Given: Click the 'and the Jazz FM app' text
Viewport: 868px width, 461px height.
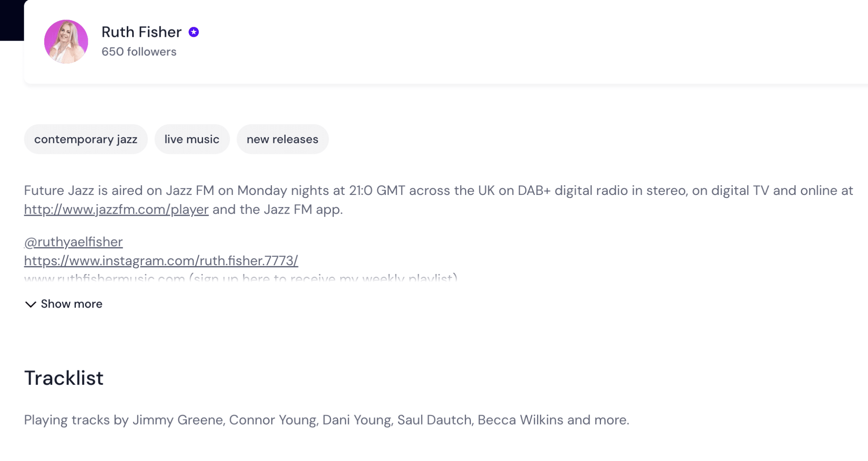Looking at the screenshot, I should click(278, 209).
